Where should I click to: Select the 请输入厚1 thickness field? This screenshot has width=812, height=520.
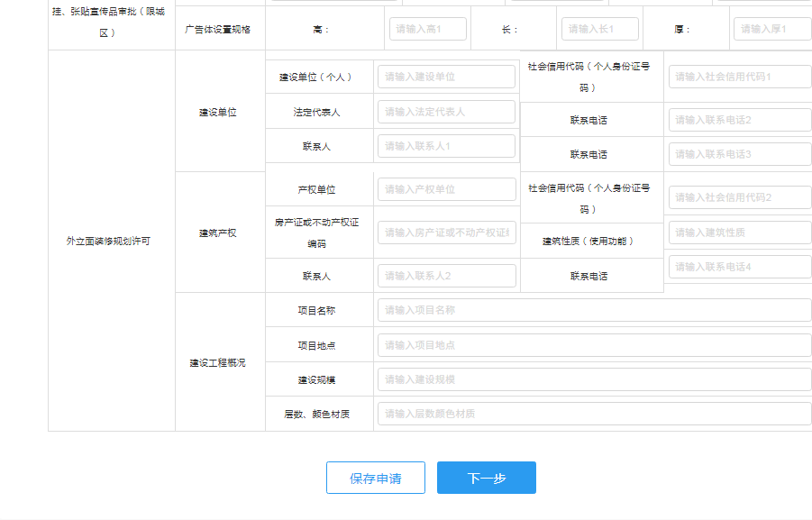click(x=771, y=29)
